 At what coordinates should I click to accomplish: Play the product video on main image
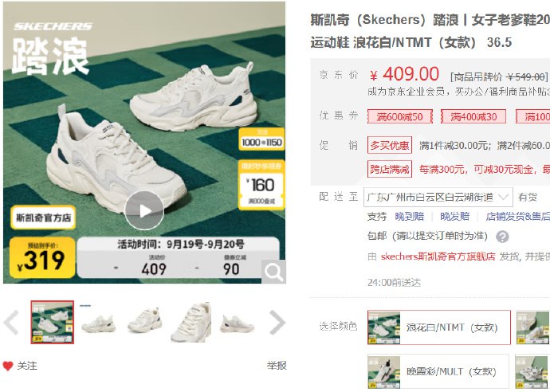[144, 210]
